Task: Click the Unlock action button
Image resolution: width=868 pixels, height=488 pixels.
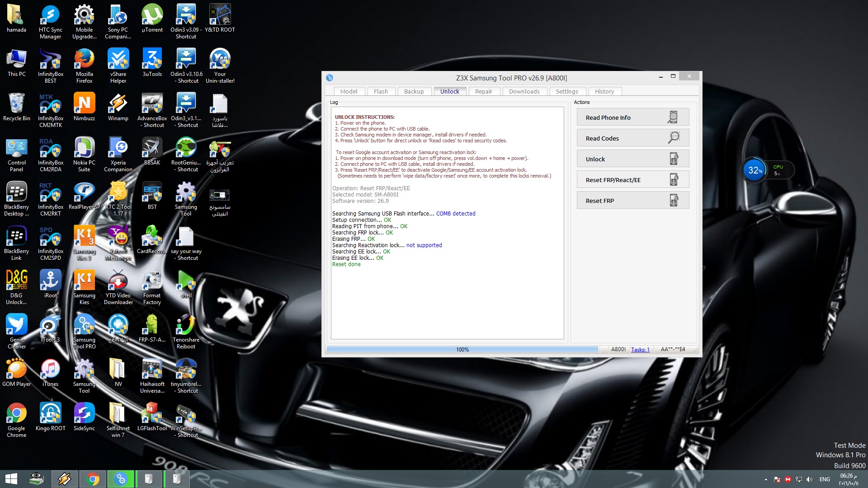Action: click(632, 159)
